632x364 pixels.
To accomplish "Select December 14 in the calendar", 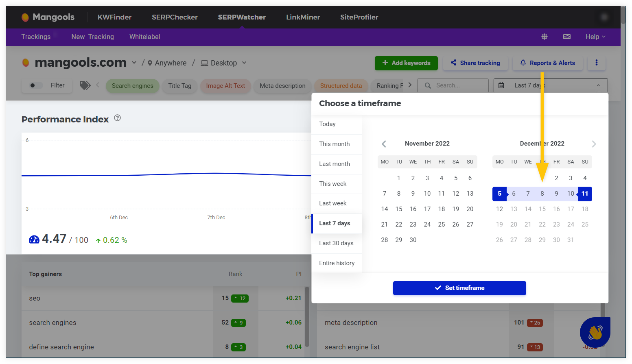I will tap(528, 209).
